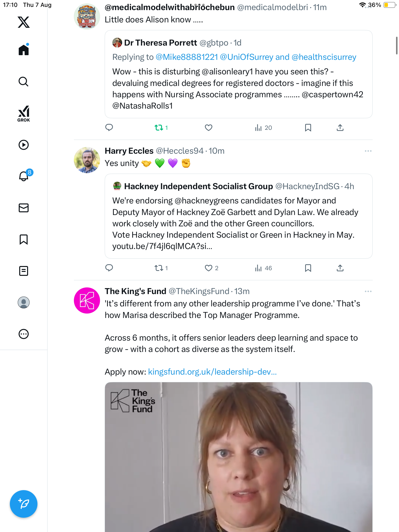Open the kingsfund.org.uk leadership link

[212, 372]
